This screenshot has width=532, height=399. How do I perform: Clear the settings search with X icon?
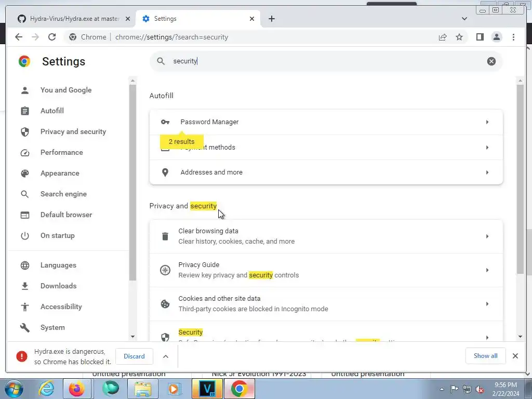(x=491, y=61)
